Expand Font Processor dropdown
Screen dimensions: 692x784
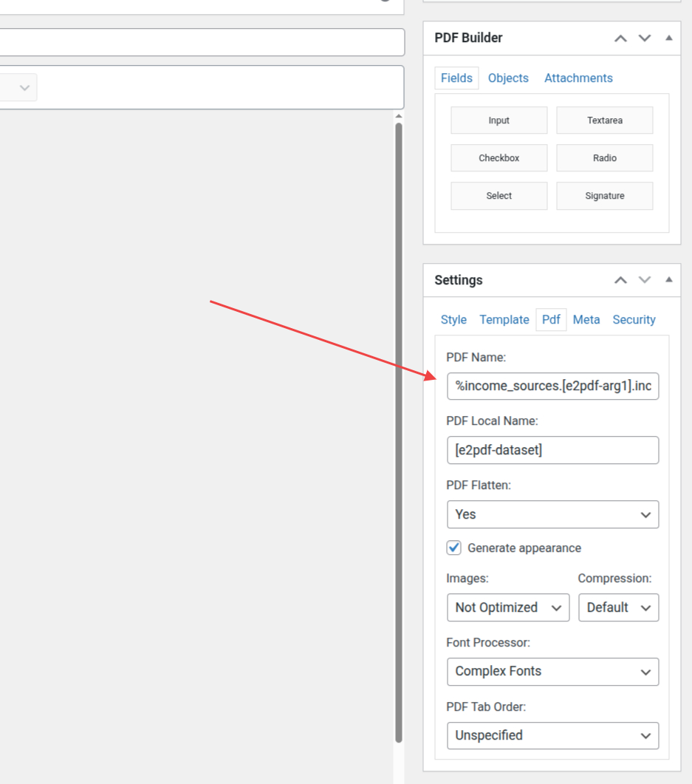(x=552, y=672)
